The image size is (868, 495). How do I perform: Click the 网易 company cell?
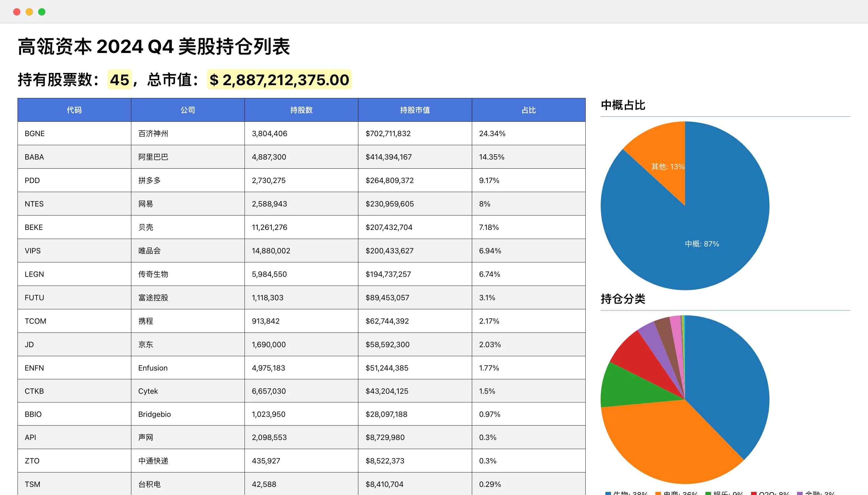(188, 204)
